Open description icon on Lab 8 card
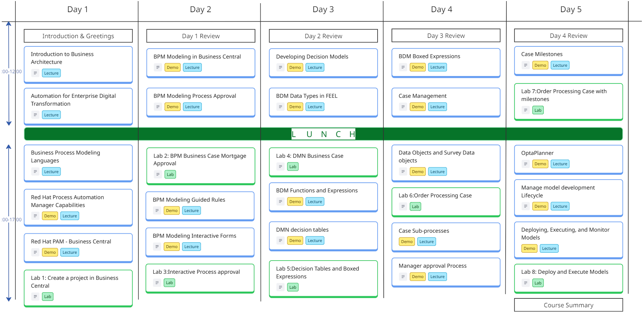Screen dimensions: 644x313 pyautogui.click(x=525, y=283)
